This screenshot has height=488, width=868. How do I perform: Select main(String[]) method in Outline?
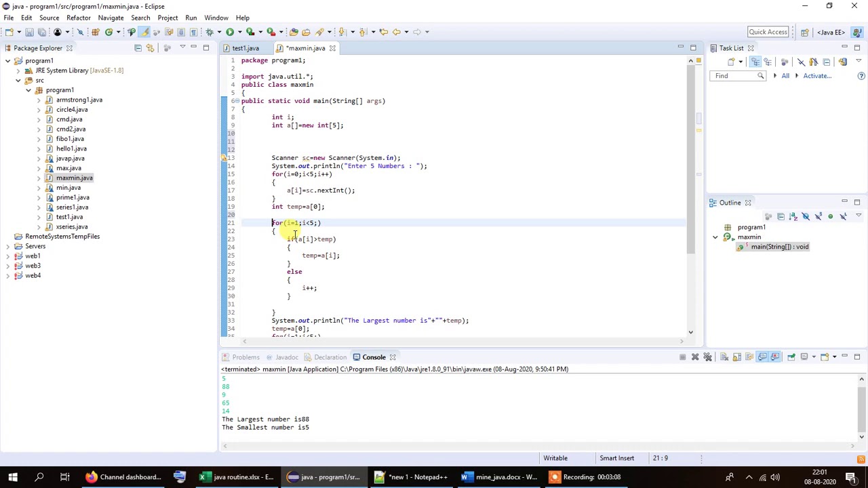point(778,247)
